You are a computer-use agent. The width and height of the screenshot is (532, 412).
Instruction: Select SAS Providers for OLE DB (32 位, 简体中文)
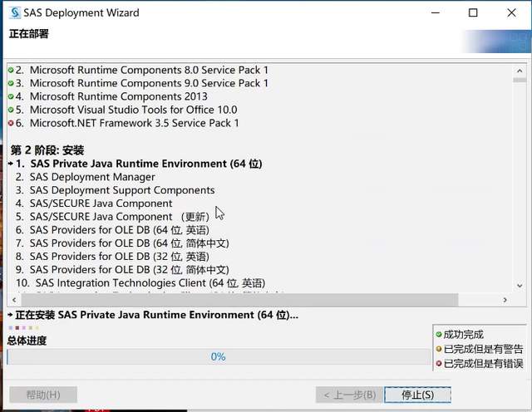pyautogui.click(x=130, y=270)
